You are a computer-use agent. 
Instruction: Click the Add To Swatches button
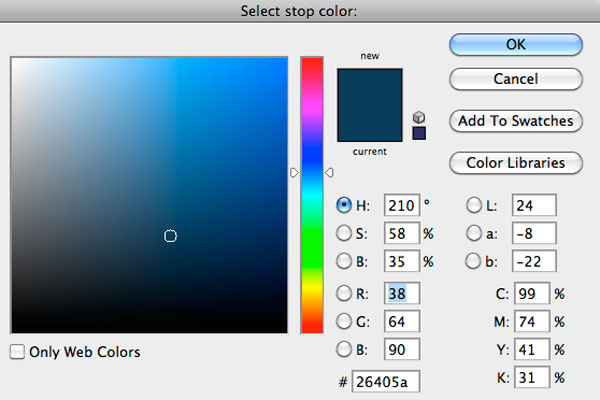(x=515, y=121)
